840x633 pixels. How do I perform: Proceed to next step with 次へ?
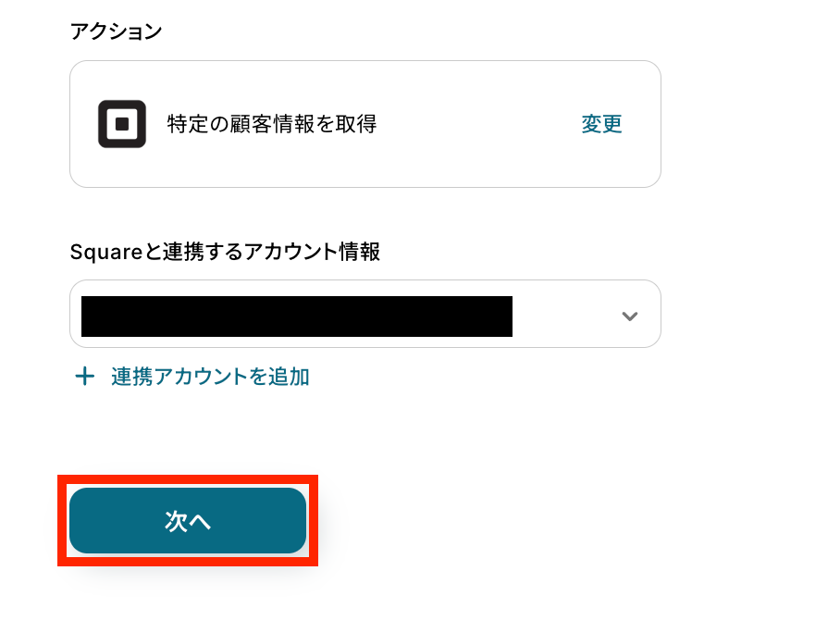(188, 521)
